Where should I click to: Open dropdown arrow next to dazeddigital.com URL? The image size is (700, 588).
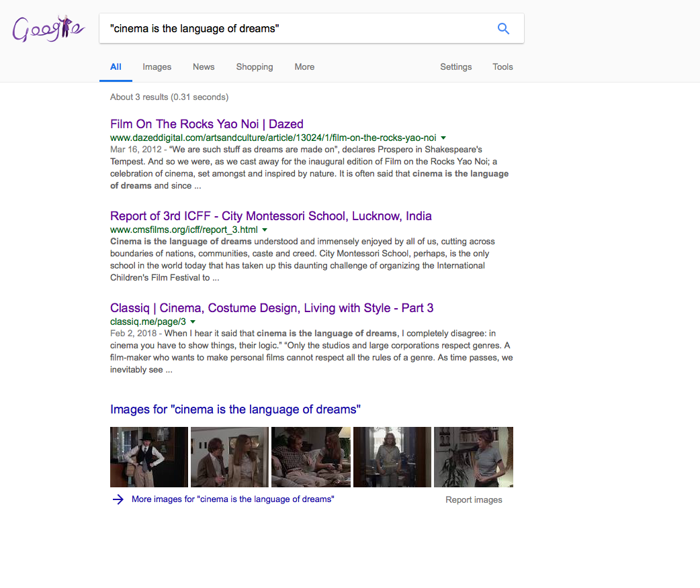[443, 138]
